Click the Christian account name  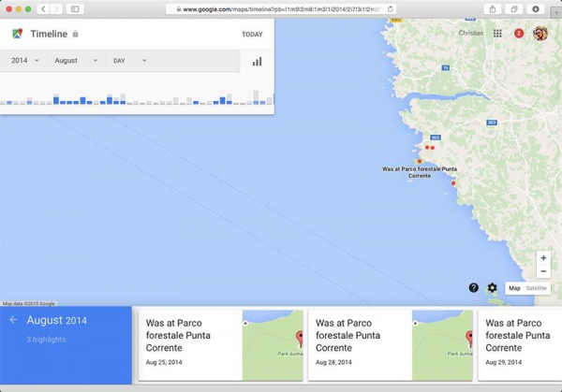pos(470,33)
